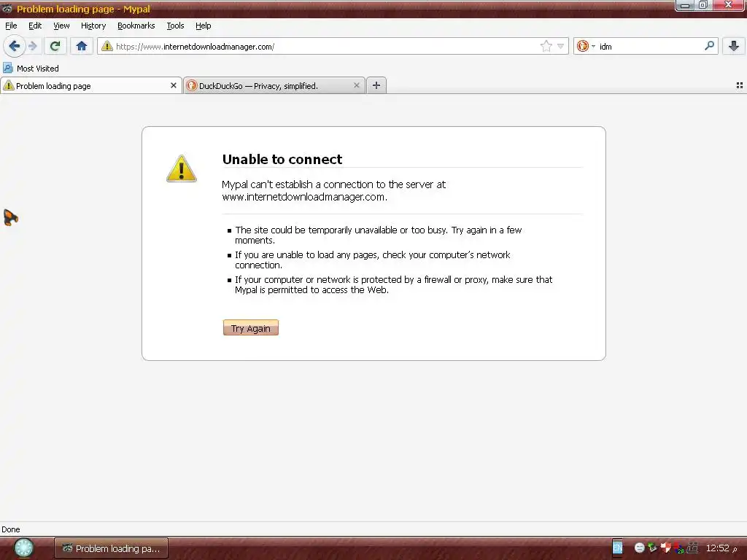747x560 pixels.
Task: Click the Try Again button
Action: pyautogui.click(x=251, y=327)
